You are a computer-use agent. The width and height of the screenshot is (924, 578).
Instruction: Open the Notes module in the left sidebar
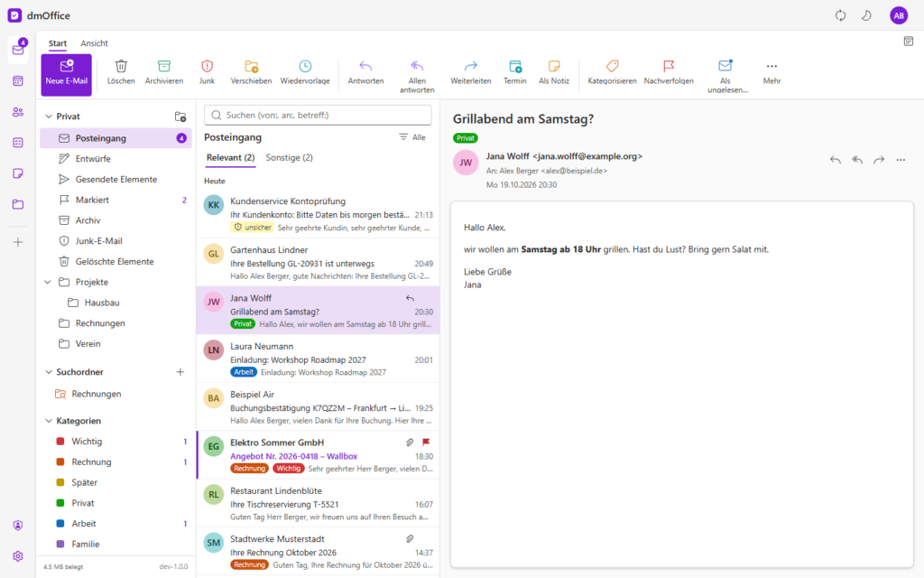coord(18,173)
